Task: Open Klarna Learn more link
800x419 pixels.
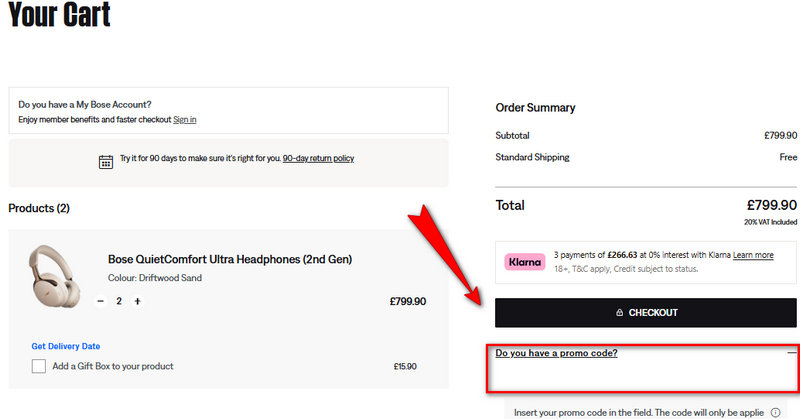Action: pos(753,255)
